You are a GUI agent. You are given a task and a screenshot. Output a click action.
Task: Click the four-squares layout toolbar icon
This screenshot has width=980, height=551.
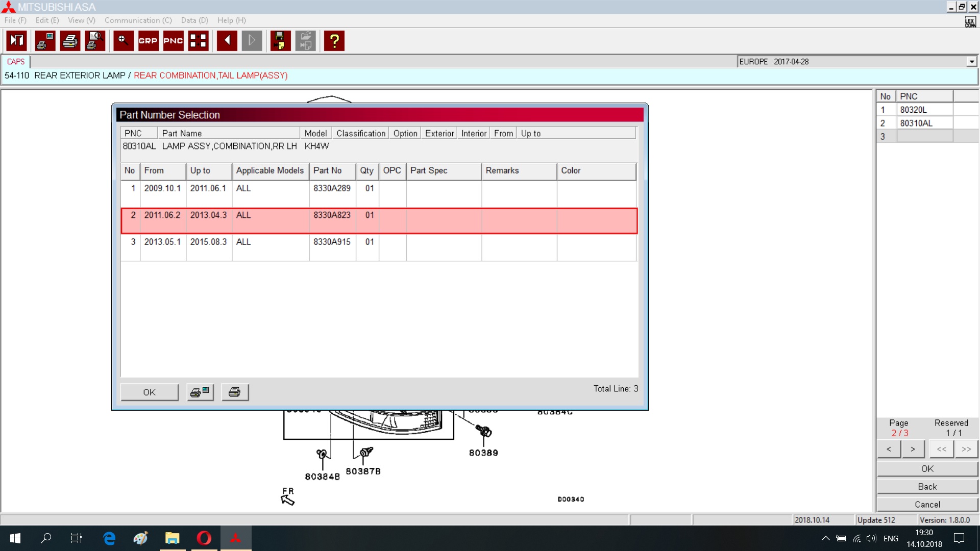click(198, 41)
